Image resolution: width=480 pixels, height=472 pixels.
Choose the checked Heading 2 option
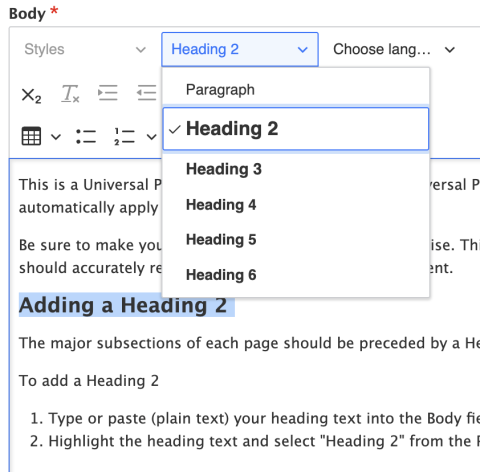(296, 129)
